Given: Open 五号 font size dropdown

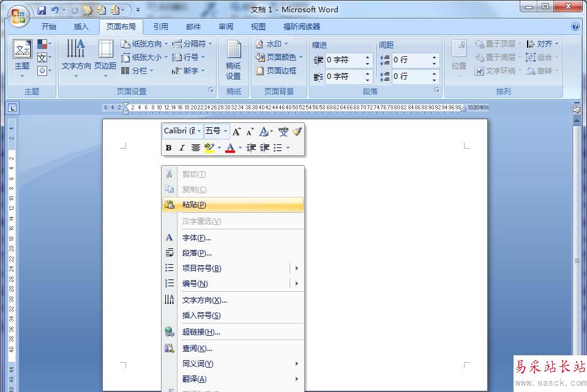Looking at the screenshot, I should pyautogui.click(x=225, y=131).
